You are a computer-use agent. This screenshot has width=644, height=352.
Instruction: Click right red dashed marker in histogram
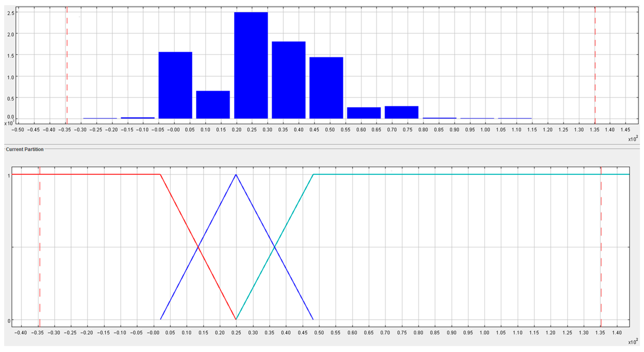595,65
